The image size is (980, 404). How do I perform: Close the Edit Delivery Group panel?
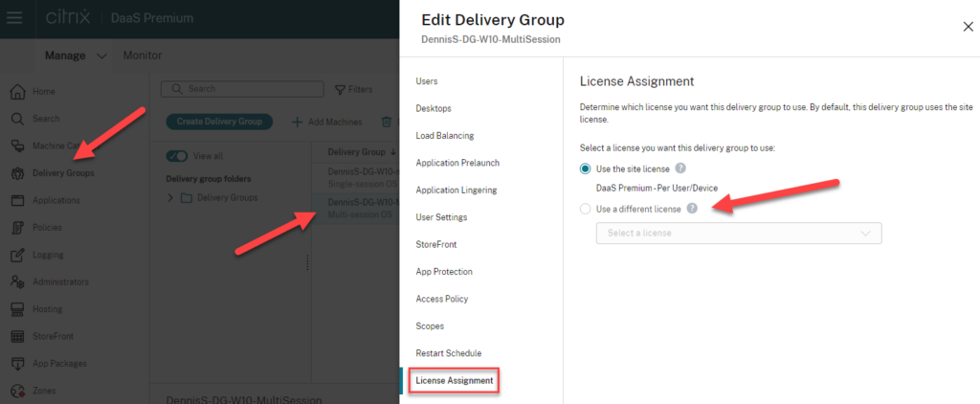[968, 27]
